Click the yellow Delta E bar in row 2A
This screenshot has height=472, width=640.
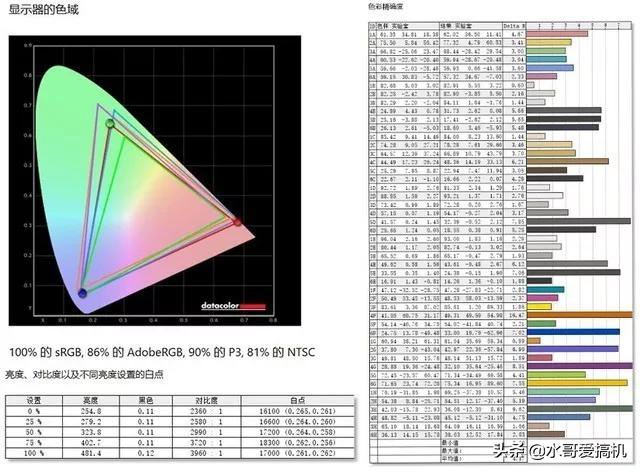[549, 42]
